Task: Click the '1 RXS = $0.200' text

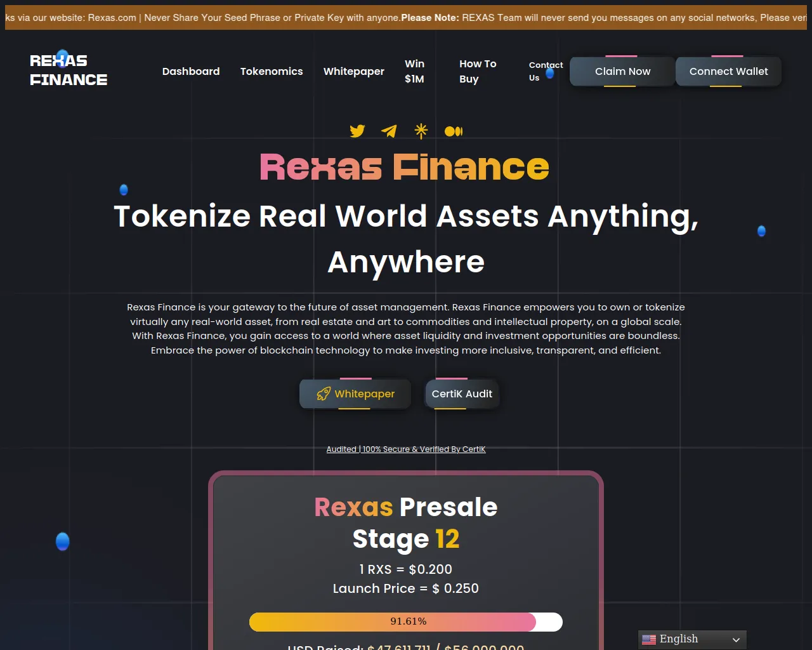Action: (x=406, y=569)
